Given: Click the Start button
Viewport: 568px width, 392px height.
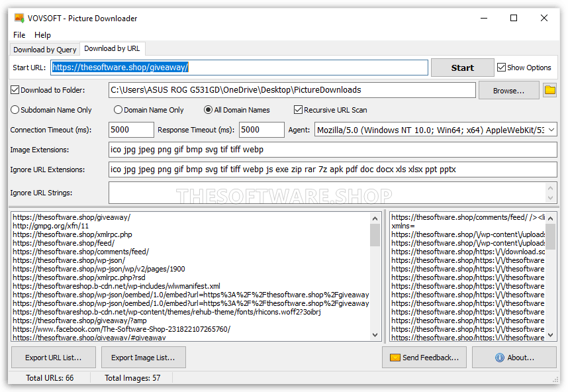Looking at the screenshot, I should [463, 68].
